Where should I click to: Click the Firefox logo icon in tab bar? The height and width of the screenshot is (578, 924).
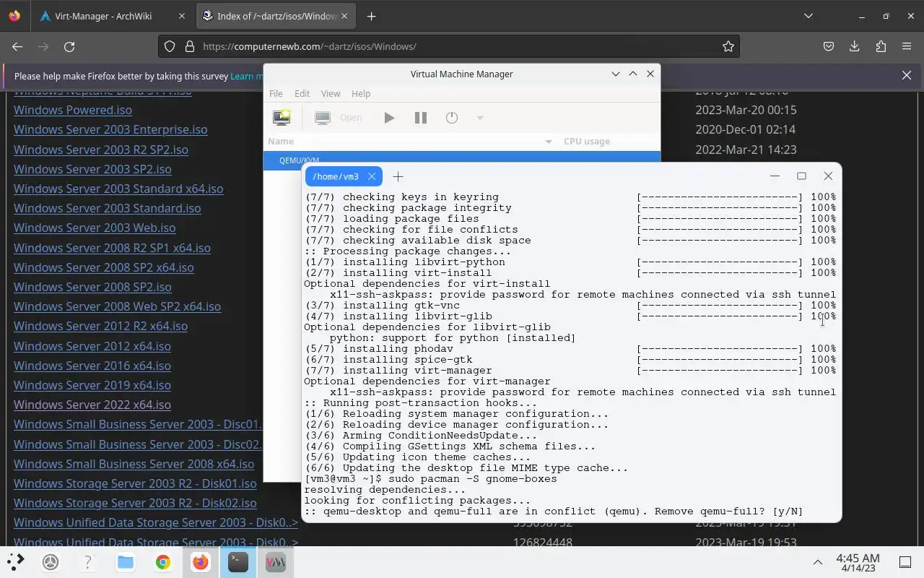click(x=14, y=16)
